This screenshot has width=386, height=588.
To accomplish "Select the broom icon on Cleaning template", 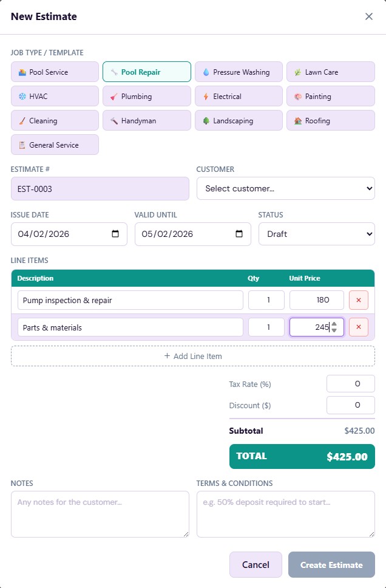I will [x=22, y=120].
